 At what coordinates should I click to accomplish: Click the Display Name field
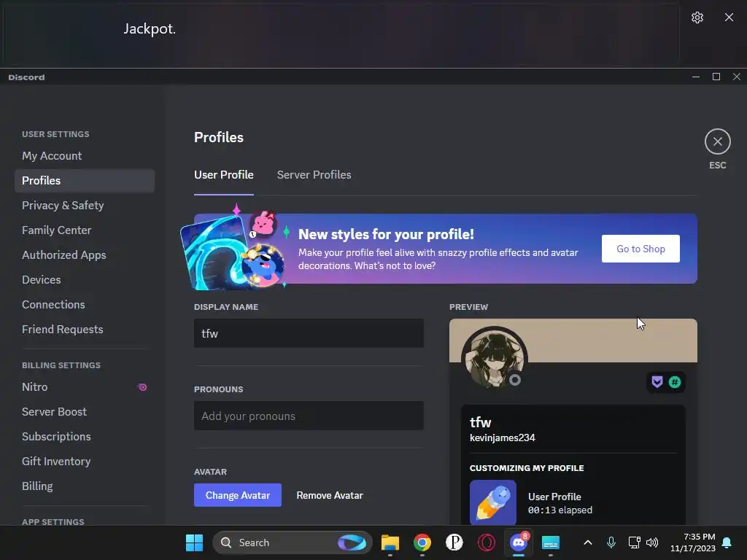[309, 333]
